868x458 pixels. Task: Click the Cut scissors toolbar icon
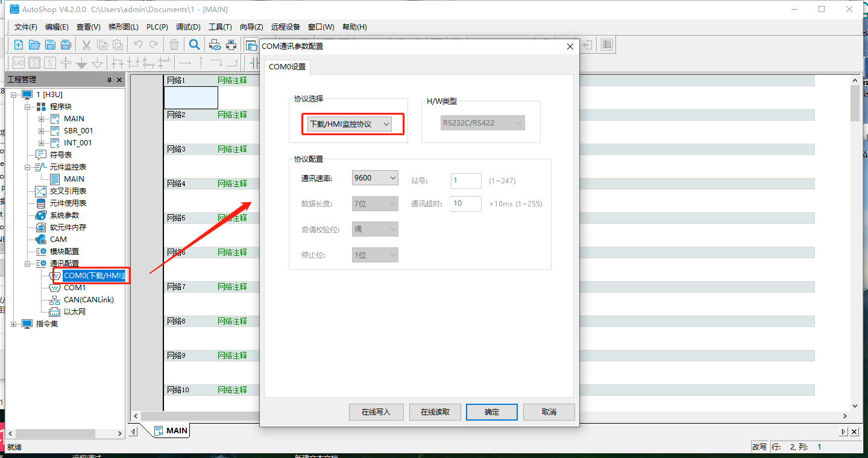coord(86,45)
